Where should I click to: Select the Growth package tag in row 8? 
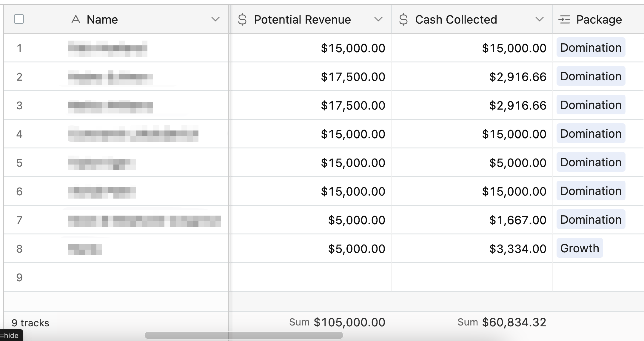pyautogui.click(x=579, y=248)
